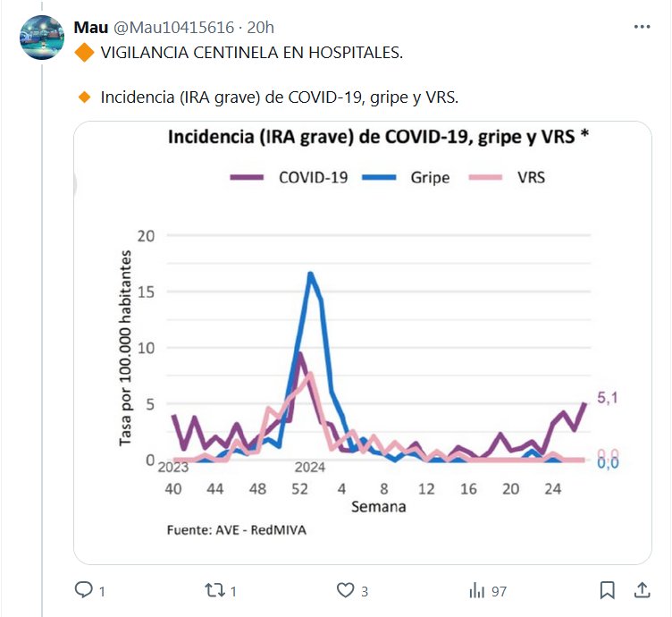
Task: Open the display name Mau link
Action: point(91,28)
